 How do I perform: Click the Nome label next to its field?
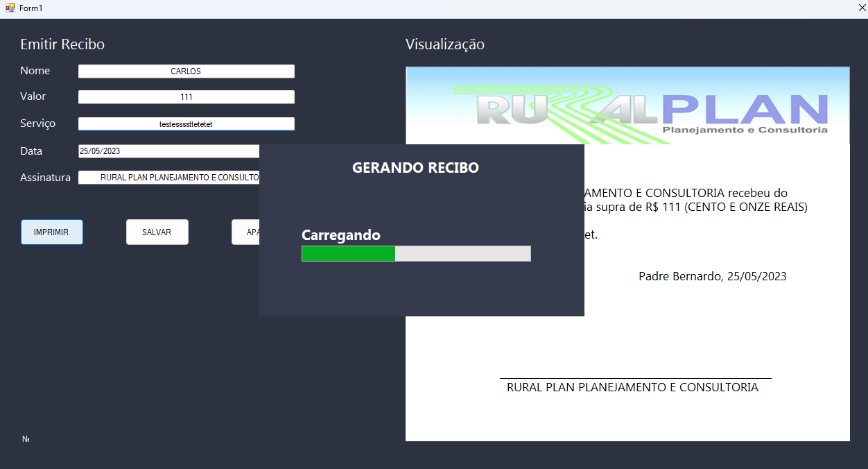(35, 70)
